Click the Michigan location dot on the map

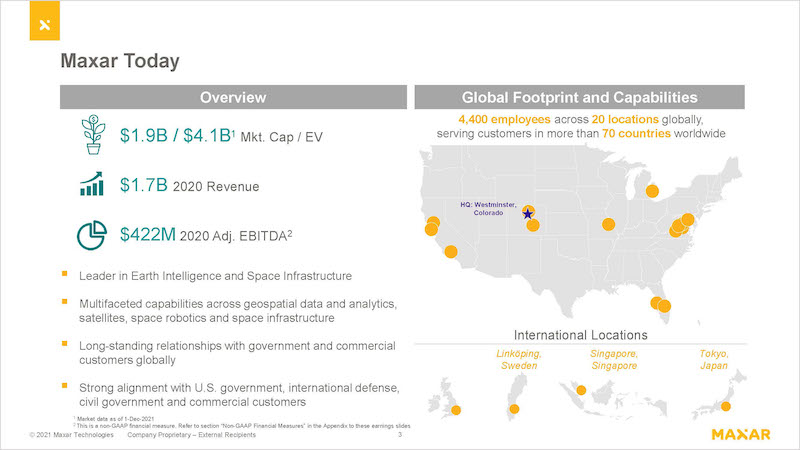pos(652,191)
